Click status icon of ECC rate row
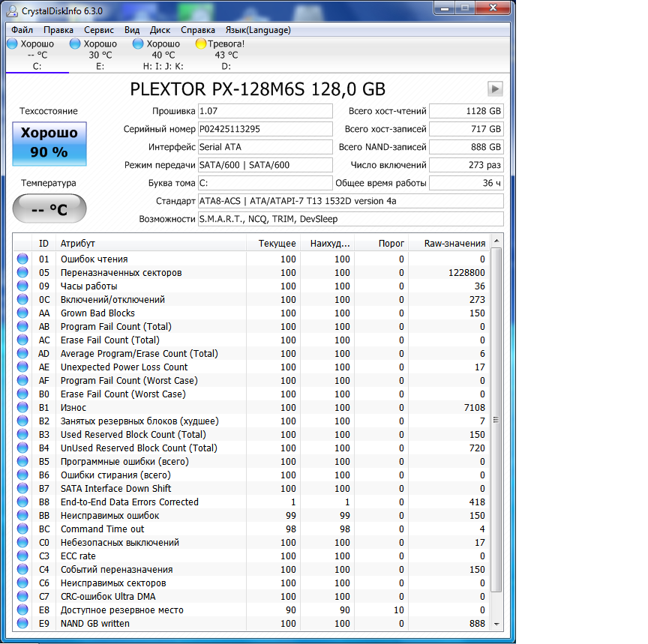Screen dimensions: 648x644 [x=22, y=556]
